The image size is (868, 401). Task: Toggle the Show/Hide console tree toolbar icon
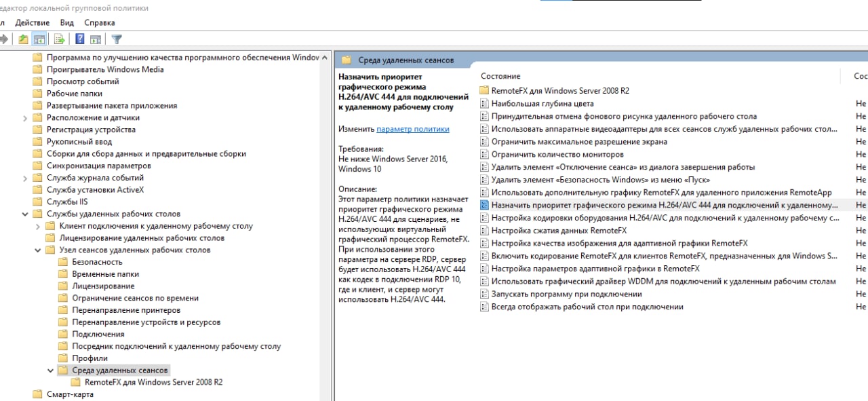point(39,39)
